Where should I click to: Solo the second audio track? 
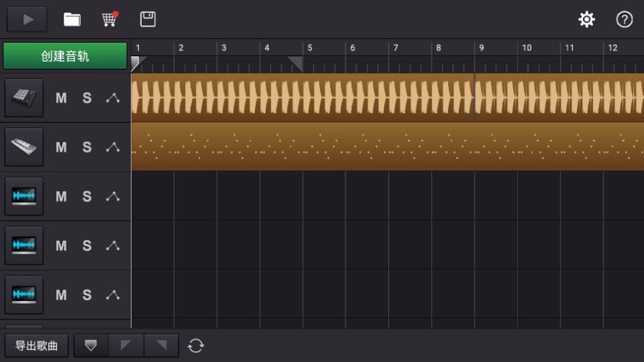[87, 245]
